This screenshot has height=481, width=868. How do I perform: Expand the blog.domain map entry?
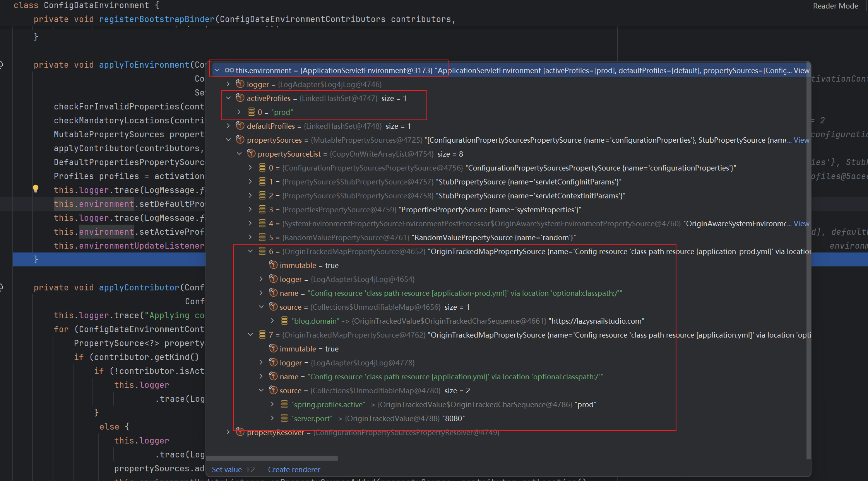(272, 321)
